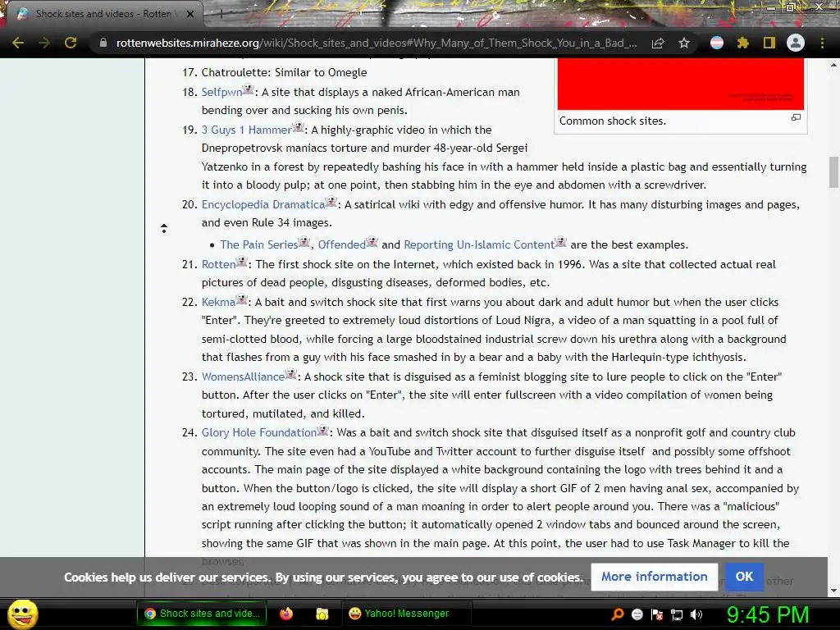Open the network tray icon

click(677, 614)
